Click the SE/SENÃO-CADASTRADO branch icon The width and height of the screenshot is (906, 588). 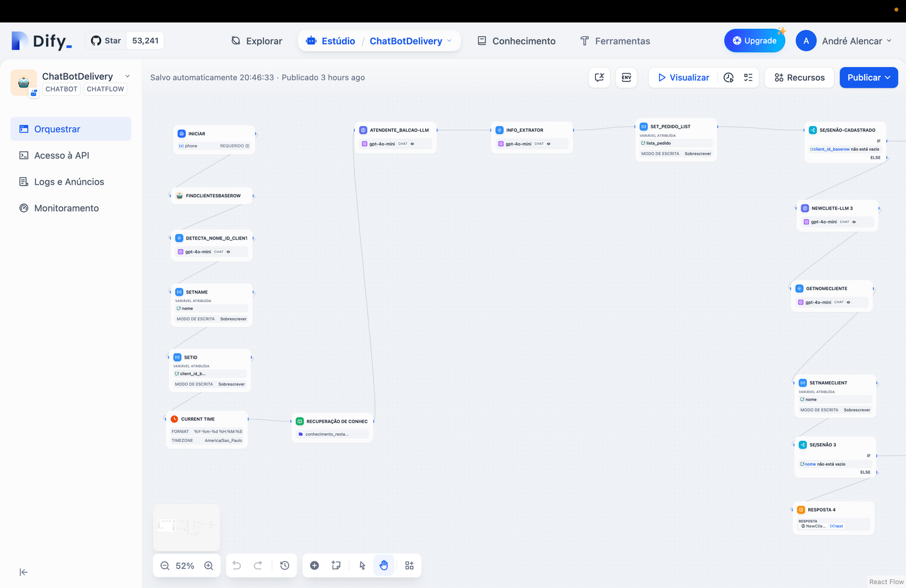point(813,130)
